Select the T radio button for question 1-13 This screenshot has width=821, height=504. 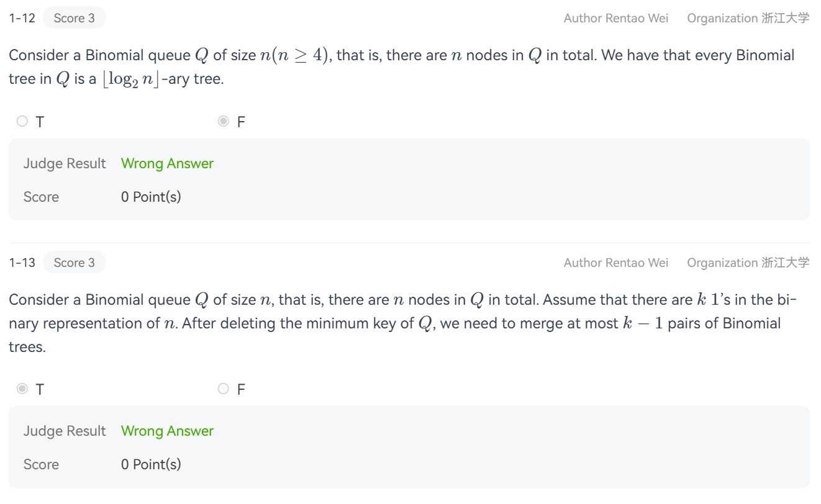pyautogui.click(x=22, y=389)
